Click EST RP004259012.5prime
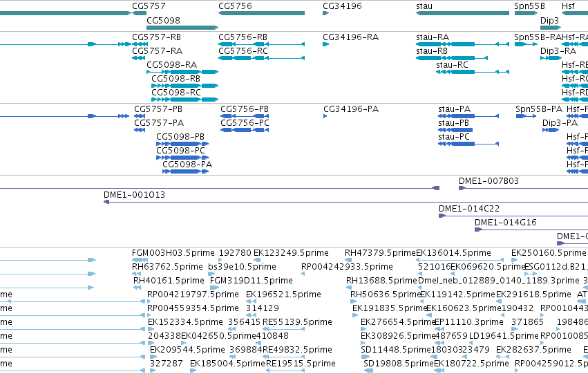The width and height of the screenshot is (588, 374). pos(551,364)
